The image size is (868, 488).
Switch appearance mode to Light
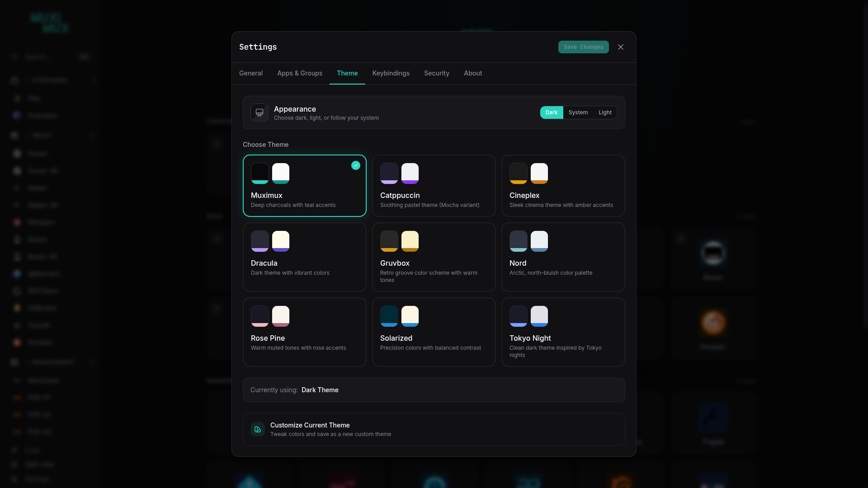[x=605, y=113]
